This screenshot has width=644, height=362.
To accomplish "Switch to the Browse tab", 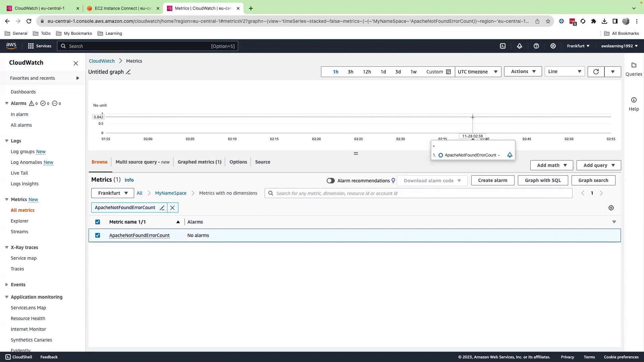I will point(99,162).
